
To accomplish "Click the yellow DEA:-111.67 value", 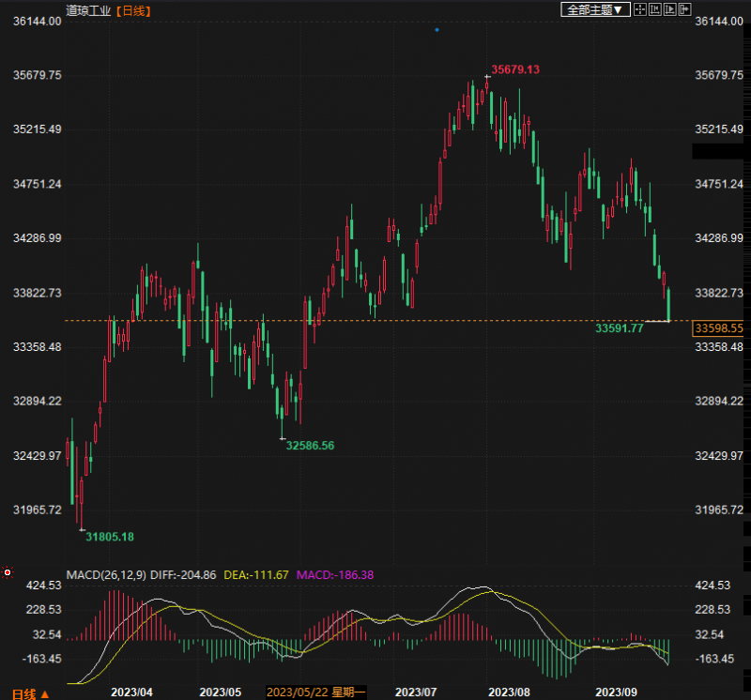I will 256,575.
